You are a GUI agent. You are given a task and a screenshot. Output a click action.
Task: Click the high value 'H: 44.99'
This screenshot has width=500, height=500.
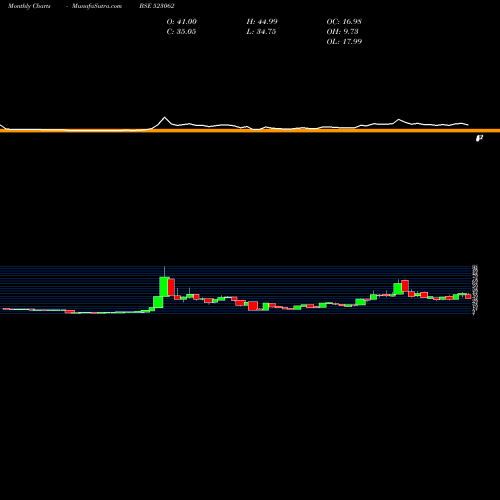pyautogui.click(x=262, y=22)
